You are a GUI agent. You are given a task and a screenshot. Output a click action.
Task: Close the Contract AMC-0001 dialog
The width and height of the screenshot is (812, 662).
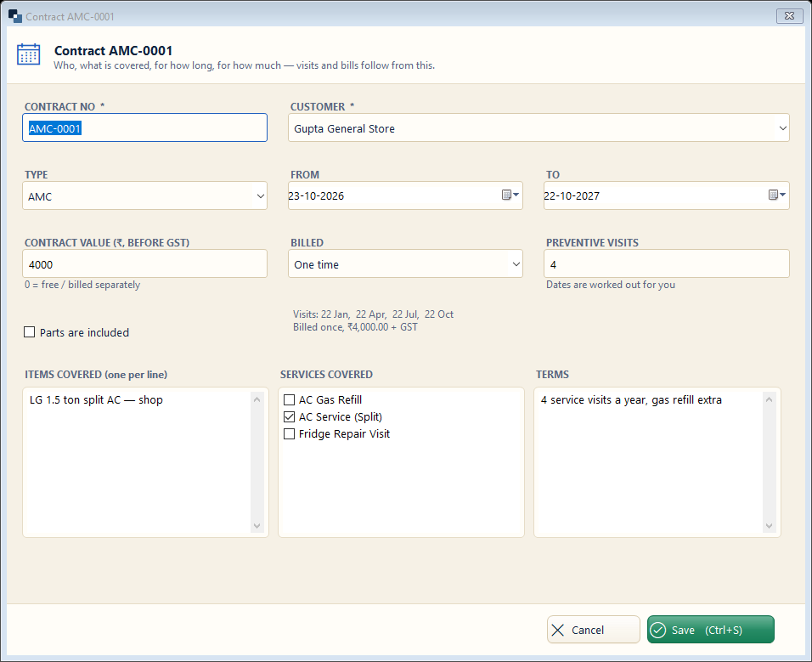point(790,16)
